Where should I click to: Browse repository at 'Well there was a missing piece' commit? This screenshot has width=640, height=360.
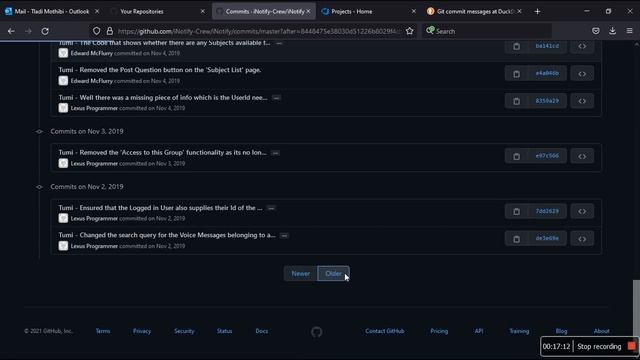582,101
